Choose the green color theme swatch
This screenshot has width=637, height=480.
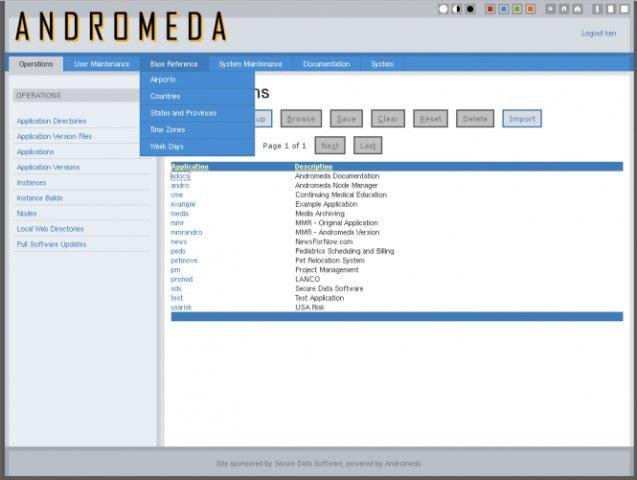click(x=517, y=9)
